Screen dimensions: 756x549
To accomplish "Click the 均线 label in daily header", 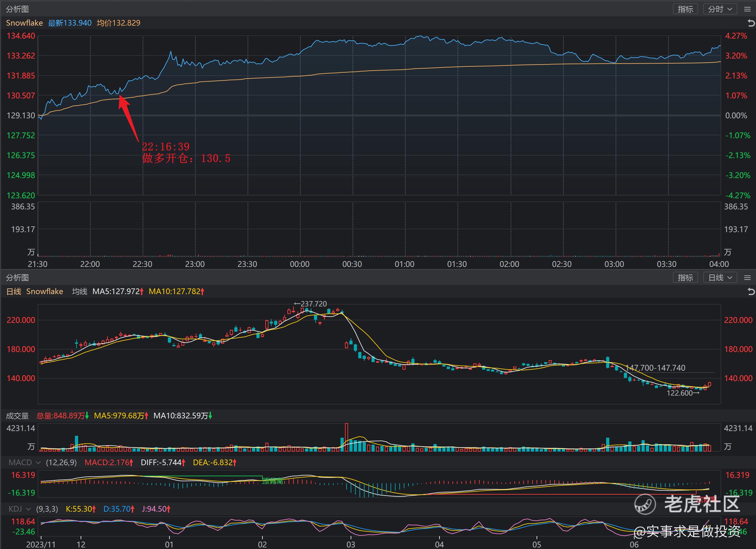I will pos(80,291).
